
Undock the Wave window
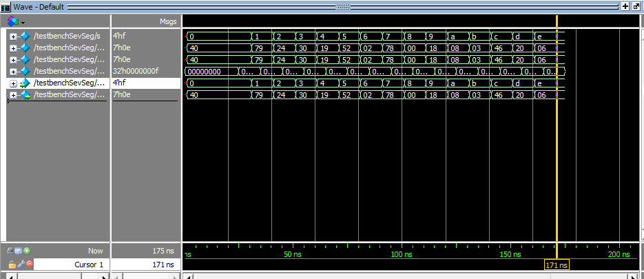click(x=636, y=6)
